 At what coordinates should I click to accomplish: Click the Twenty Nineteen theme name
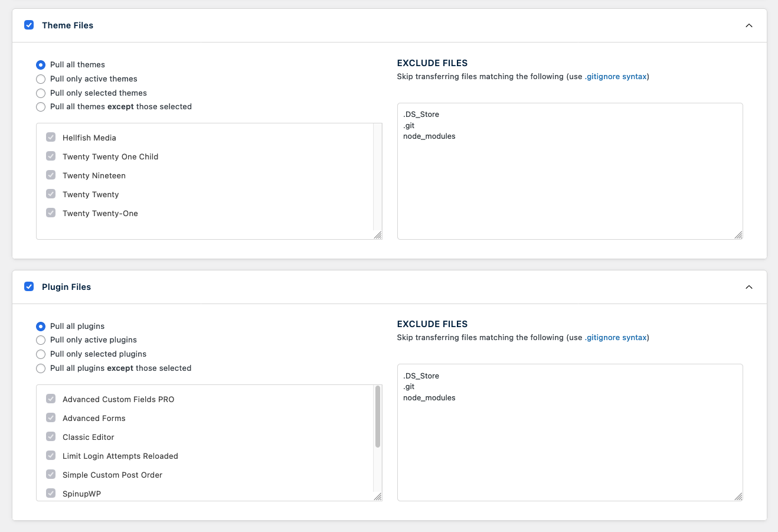click(x=94, y=176)
